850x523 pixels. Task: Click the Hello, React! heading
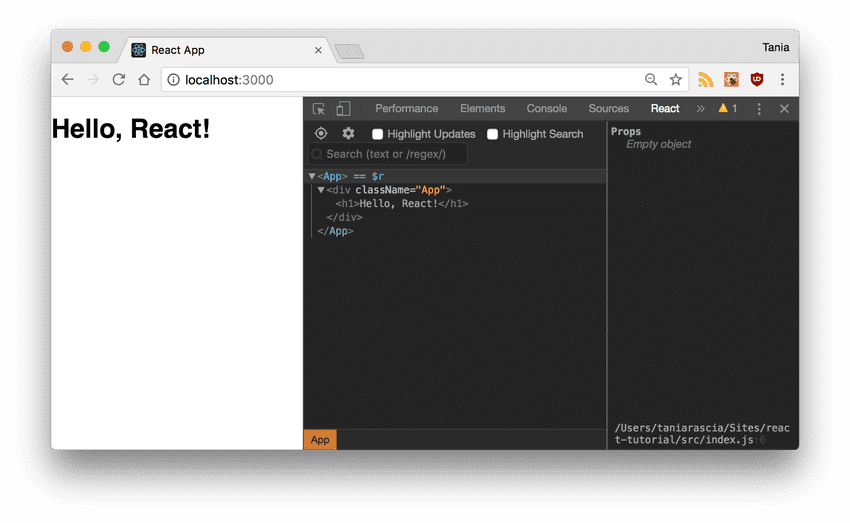click(131, 129)
